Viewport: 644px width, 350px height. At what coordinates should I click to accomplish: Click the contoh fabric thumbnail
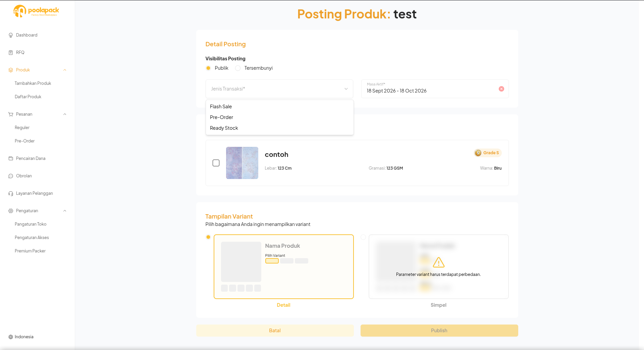[242, 163]
